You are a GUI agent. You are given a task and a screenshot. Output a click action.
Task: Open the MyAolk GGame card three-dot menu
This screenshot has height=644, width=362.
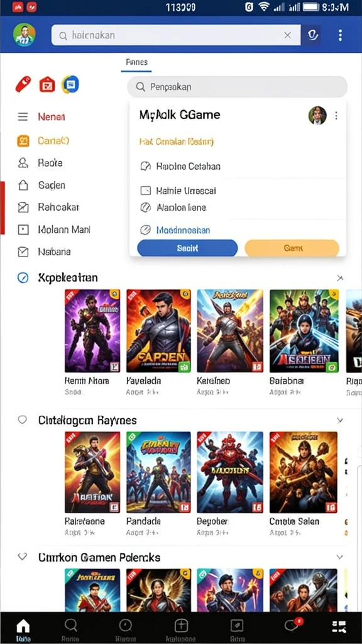point(336,116)
